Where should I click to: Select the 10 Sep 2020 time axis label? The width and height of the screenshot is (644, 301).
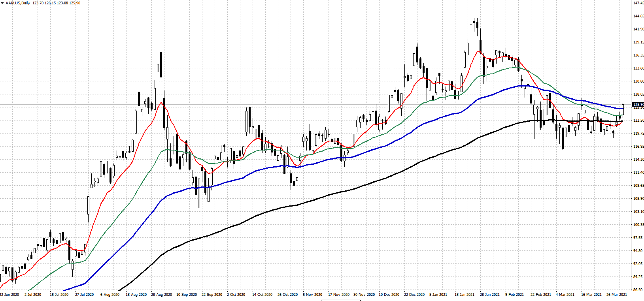point(187,294)
